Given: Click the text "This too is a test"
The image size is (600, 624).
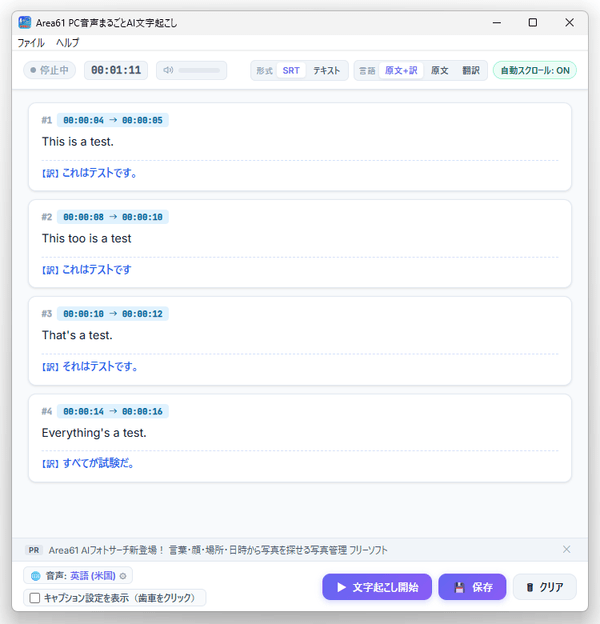Looking at the screenshot, I should point(86,238).
